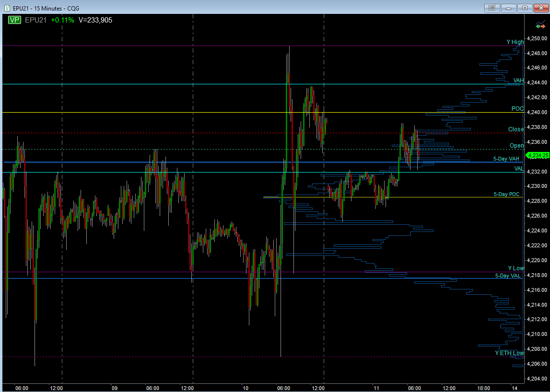Screen dimensions: 550x392
Task: Select the 5-Day VAH label
Action: [506, 159]
